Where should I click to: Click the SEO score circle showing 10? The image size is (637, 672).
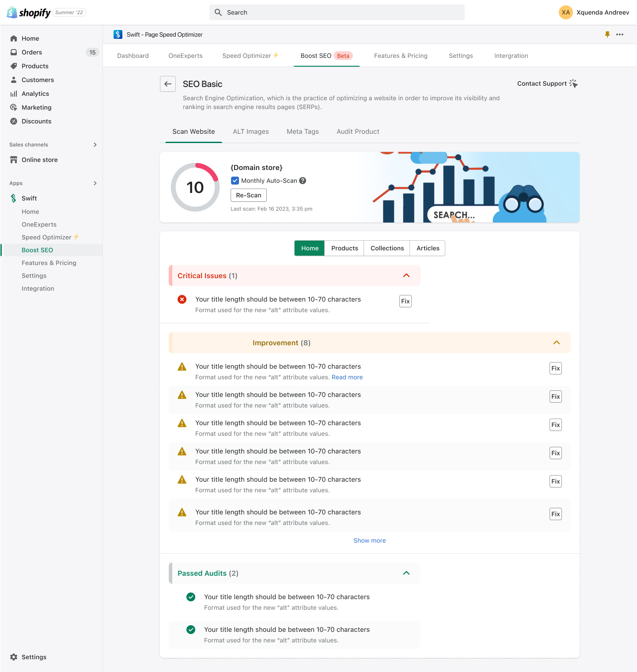click(x=195, y=187)
